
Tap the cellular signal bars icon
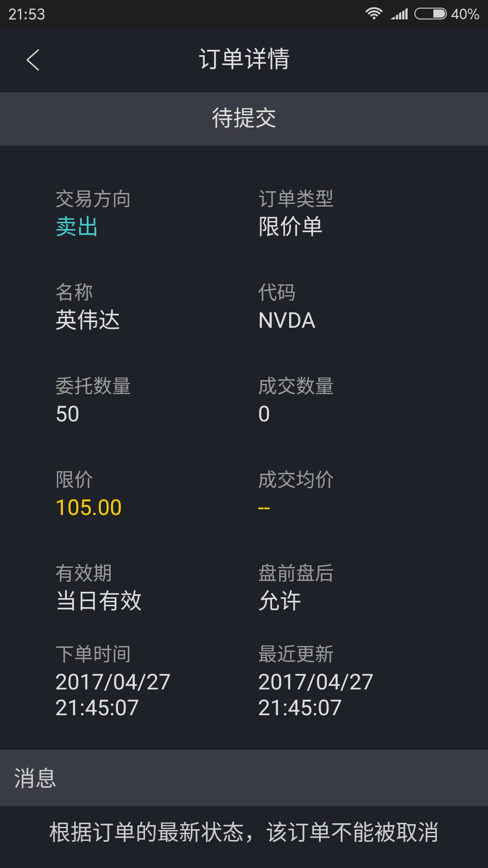pos(399,14)
